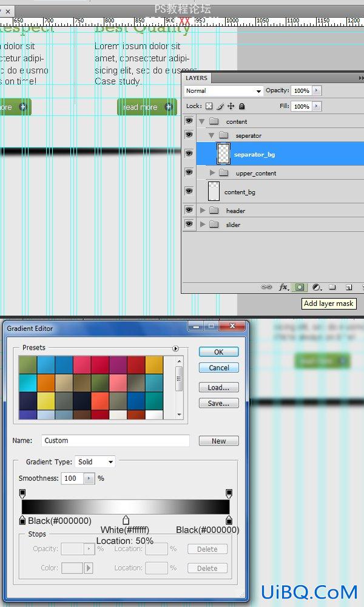The width and height of the screenshot is (364, 607).
Task: Click the Save... button
Action: [x=219, y=404]
